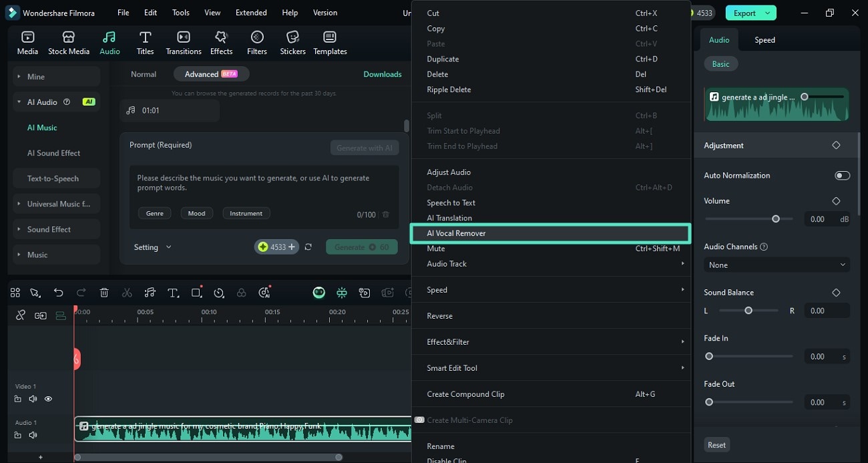Switch to the Normal tab

coord(144,74)
